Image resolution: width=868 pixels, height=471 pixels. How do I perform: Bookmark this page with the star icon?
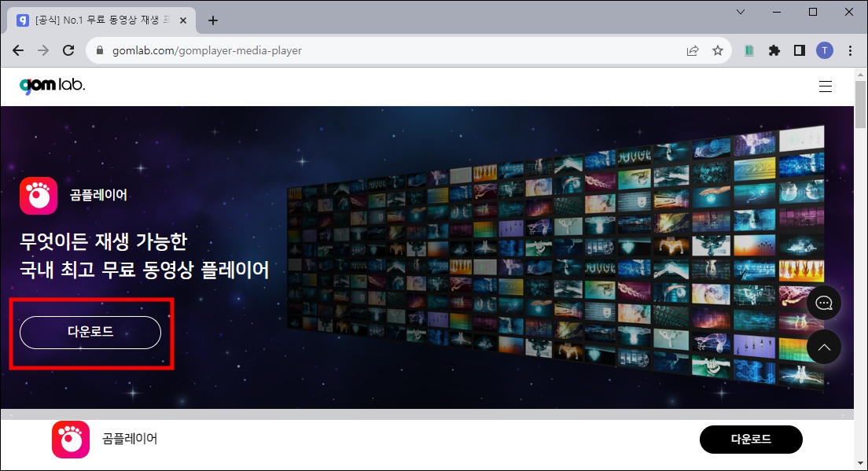pos(718,50)
